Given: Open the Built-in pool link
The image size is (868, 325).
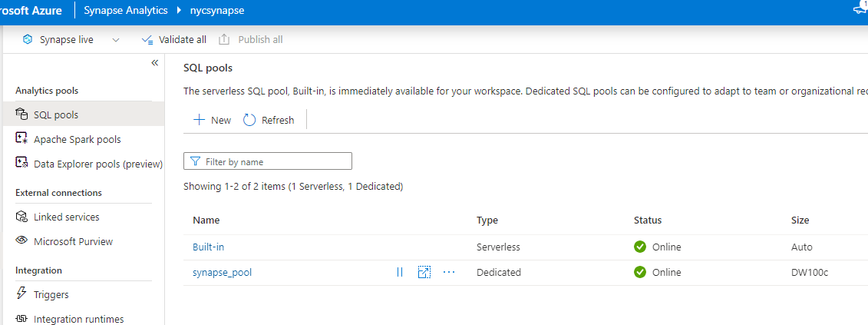Looking at the screenshot, I should (208, 247).
